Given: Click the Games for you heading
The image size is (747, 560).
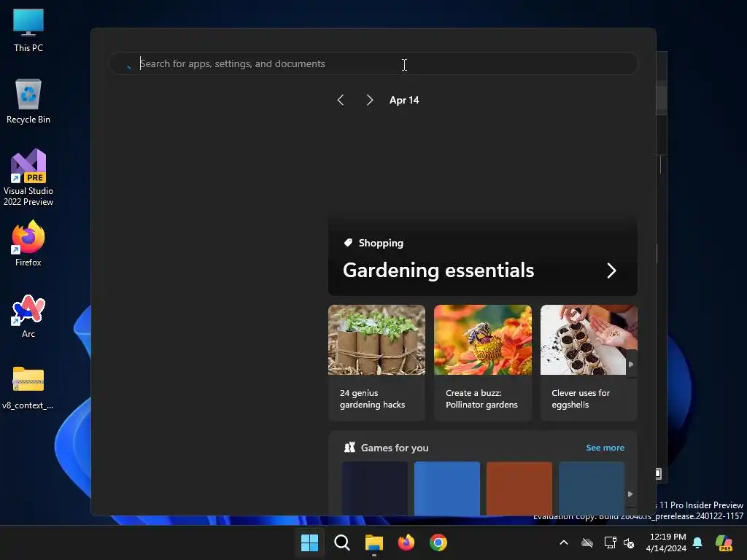Looking at the screenshot, I should (395, 448).
